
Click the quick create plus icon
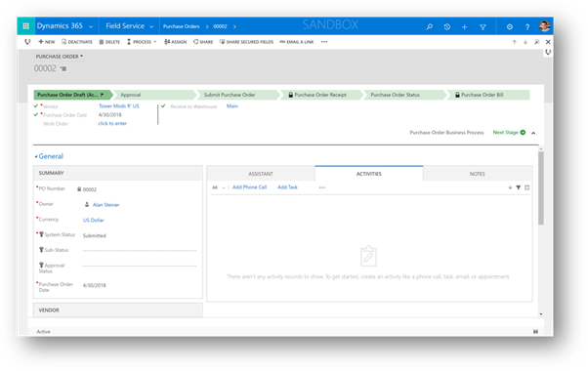coord(464,26)
